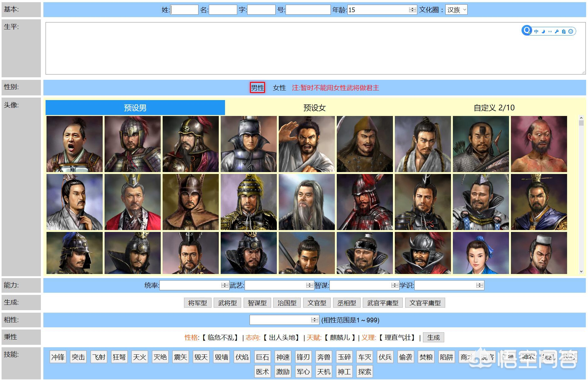The height and width of the screenshot is (380, 588).
Task: Focus the 号 input field
Action: tap(308, 10)
